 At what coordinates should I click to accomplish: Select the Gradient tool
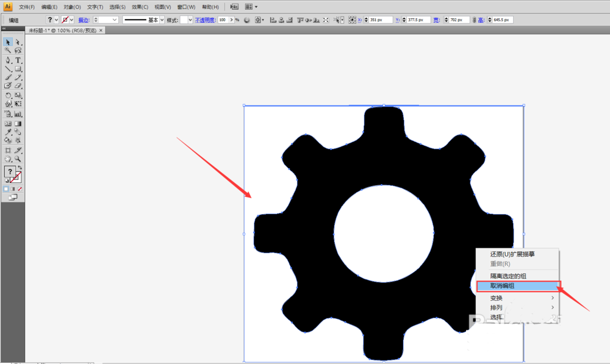tap(18, 124)
